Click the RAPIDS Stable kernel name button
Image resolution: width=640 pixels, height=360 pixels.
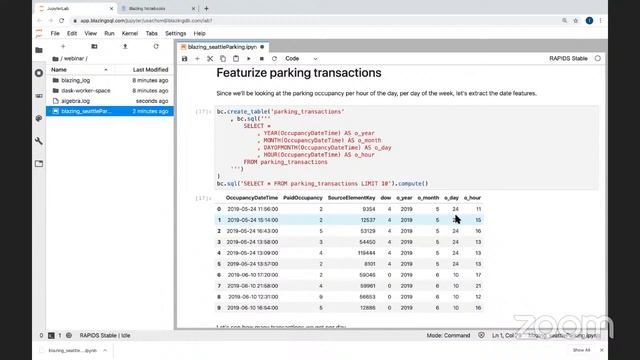point(568,58)
